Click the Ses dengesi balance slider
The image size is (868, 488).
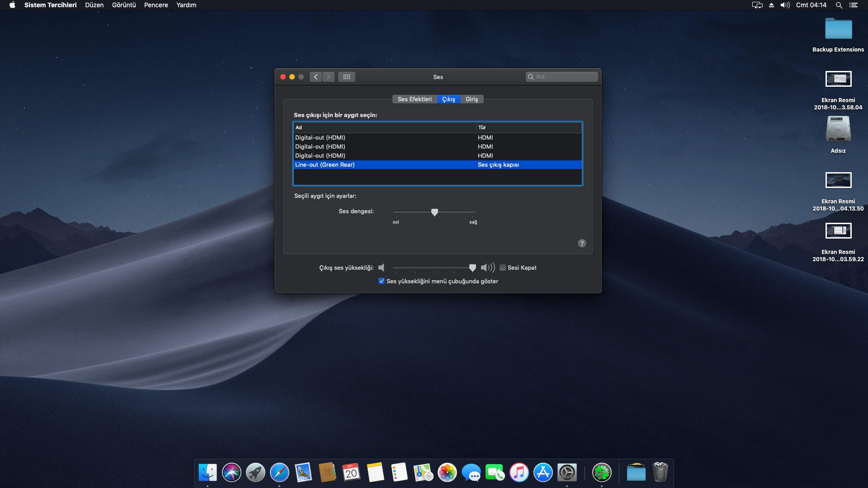point(434,212)
